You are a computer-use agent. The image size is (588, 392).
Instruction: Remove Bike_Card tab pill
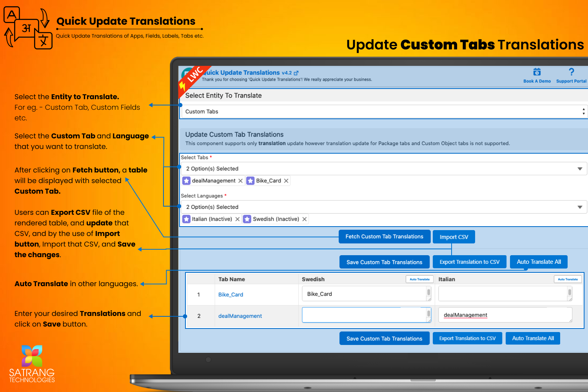point(286,181)
